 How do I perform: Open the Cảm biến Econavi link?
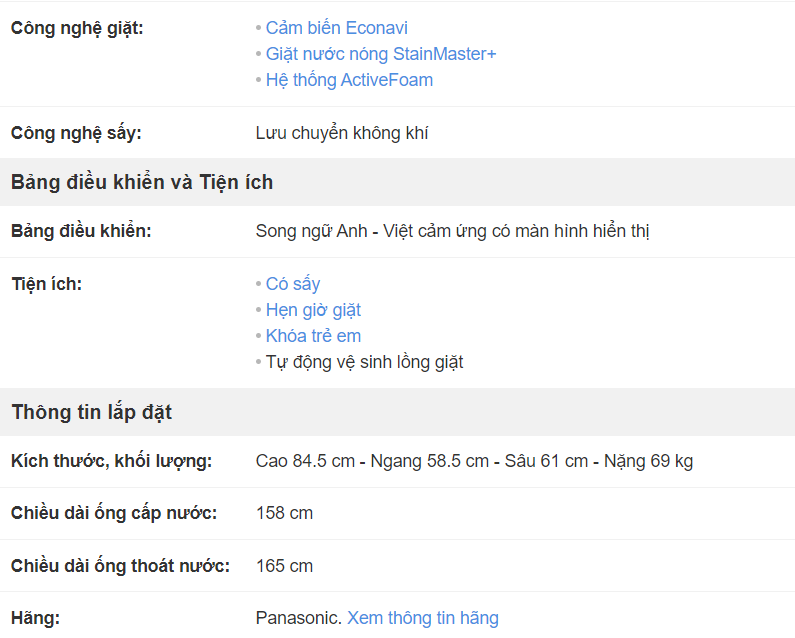[x=337, y=28]
